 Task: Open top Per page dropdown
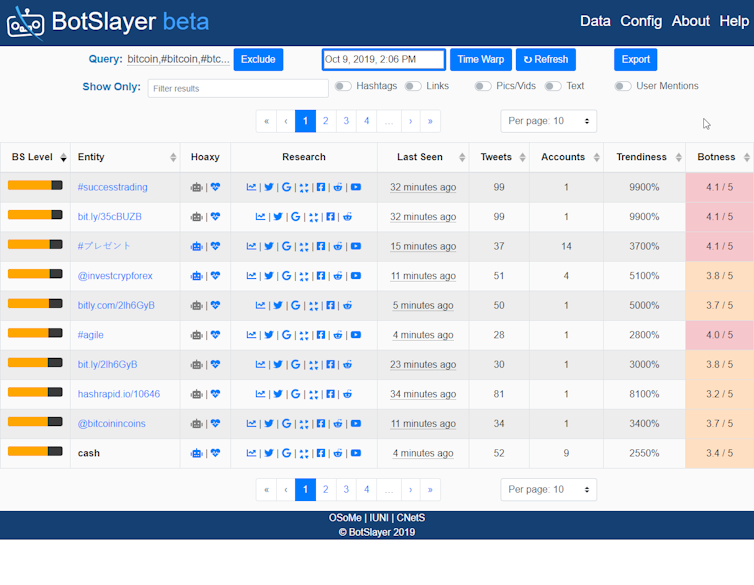548,121
